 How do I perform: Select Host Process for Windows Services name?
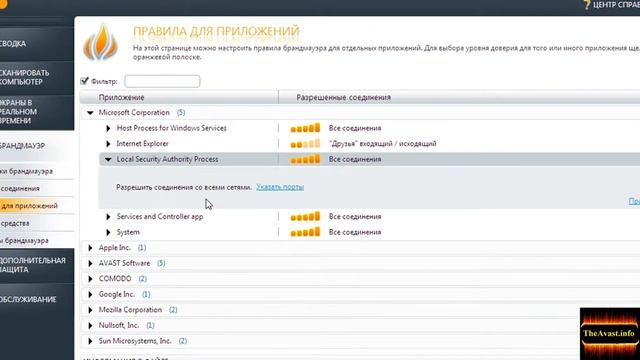tap(171, 128)
